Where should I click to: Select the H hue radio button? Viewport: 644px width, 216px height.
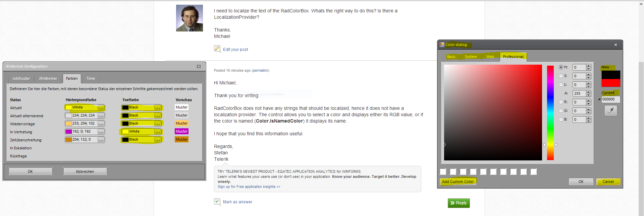click(561, 67)
